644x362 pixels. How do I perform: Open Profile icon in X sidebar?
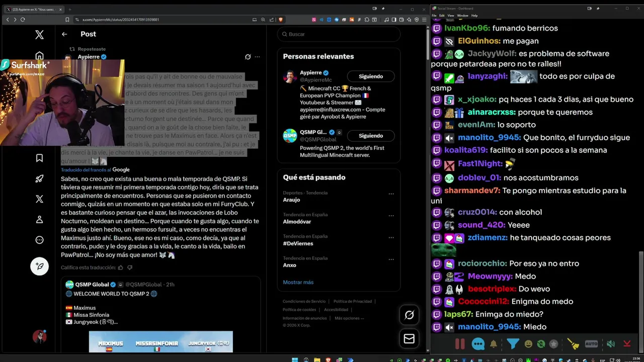pyautogui.click(x=39, y=220)
